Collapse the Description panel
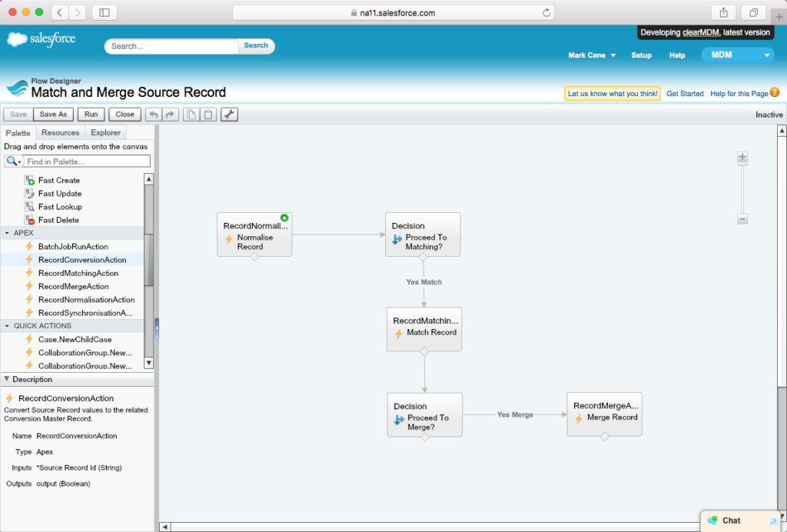The image size is (787, 532). 7,379
